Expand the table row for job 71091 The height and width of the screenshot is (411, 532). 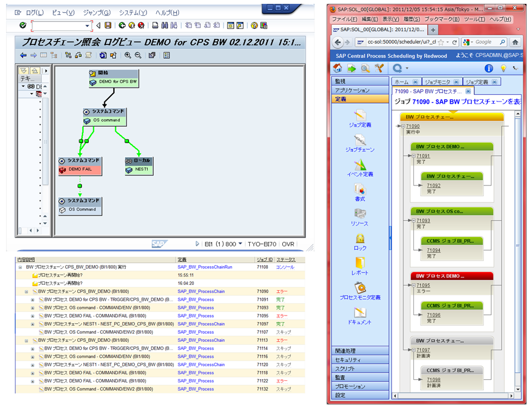coord(32,300)
